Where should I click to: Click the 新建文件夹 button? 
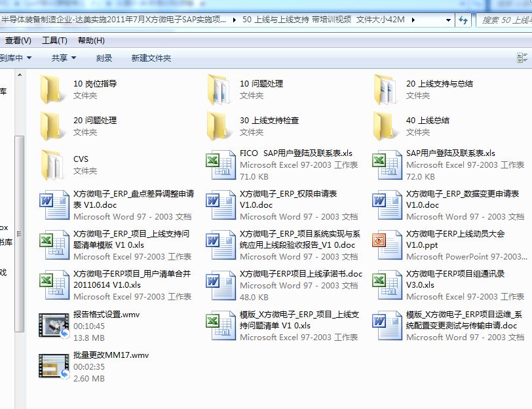(x=151, y=58)
